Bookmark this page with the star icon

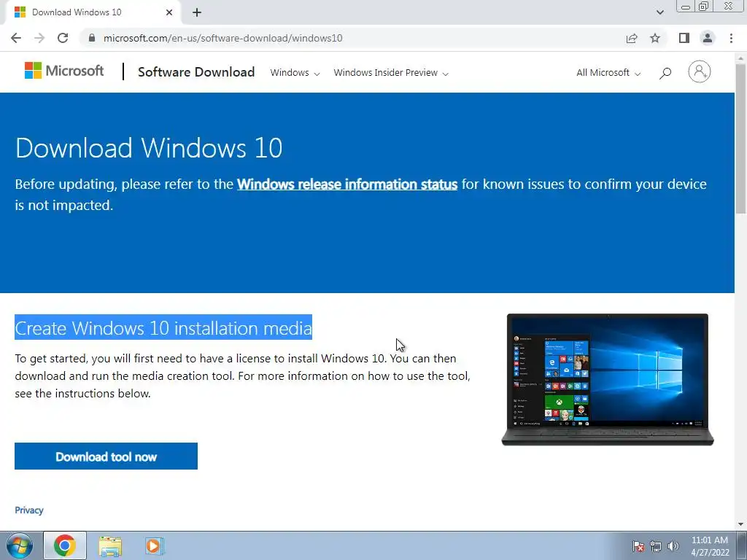655,38
